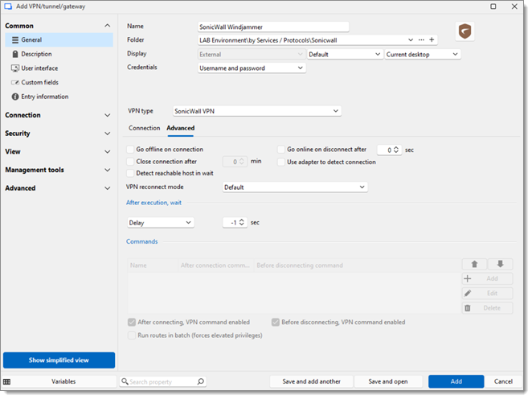Toggle Before disconnecting VPN command enabled
The width and height of the screenshot is (532, 399).
(276, 323)
